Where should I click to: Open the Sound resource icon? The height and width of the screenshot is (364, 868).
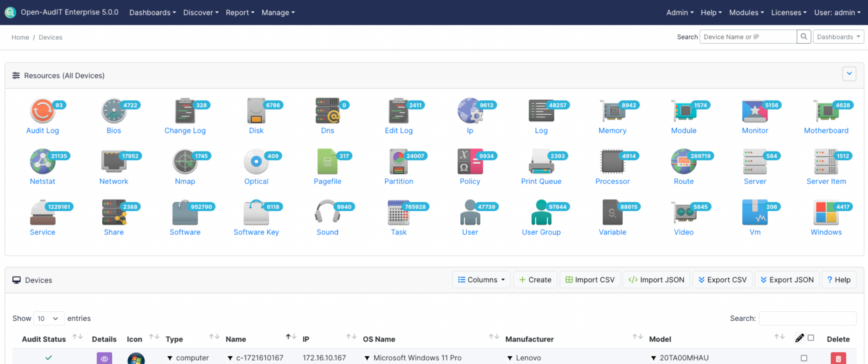click(327, 212)
